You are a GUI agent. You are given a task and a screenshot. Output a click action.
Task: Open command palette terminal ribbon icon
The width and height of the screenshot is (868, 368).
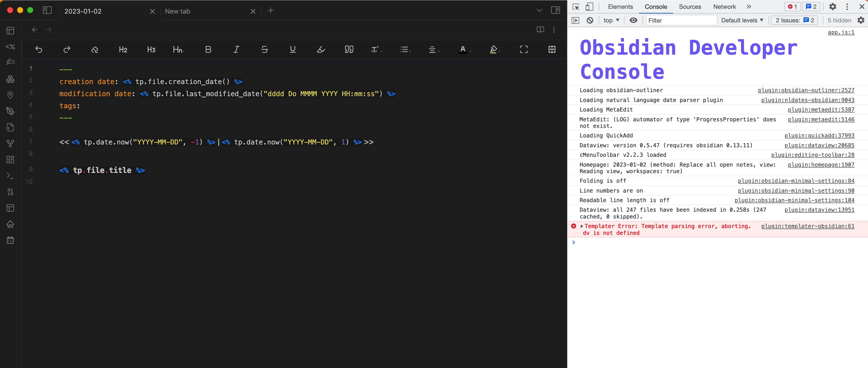click(11, 176)
